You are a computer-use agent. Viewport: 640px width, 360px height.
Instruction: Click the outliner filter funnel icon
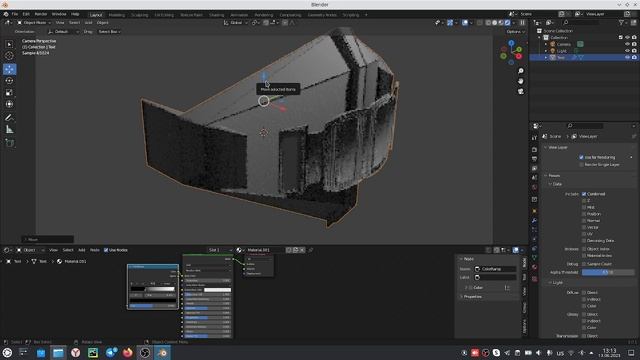click(621, 23)
